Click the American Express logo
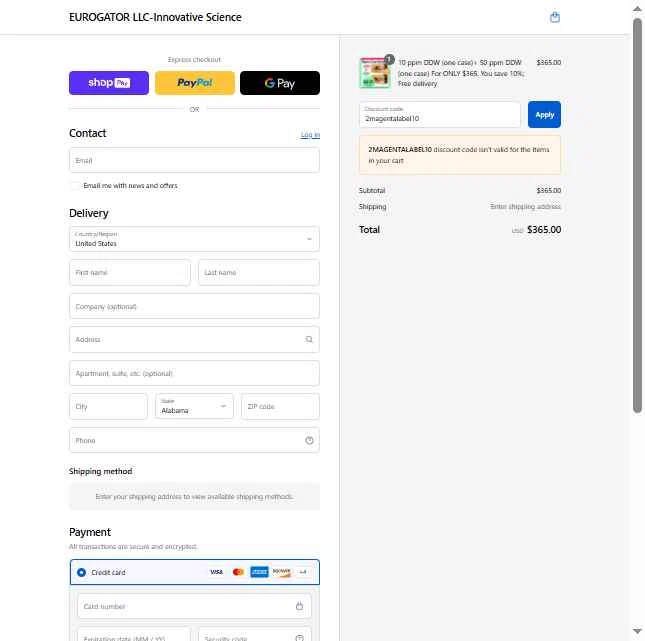Screen dimensions: 645x641 point(259,572)
